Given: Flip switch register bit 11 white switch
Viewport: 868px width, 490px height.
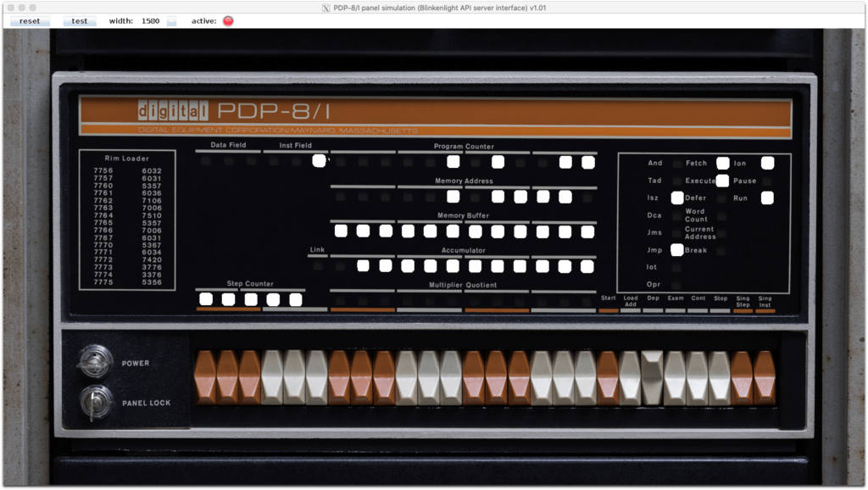Looking at the screenshot, I should 585,377.
